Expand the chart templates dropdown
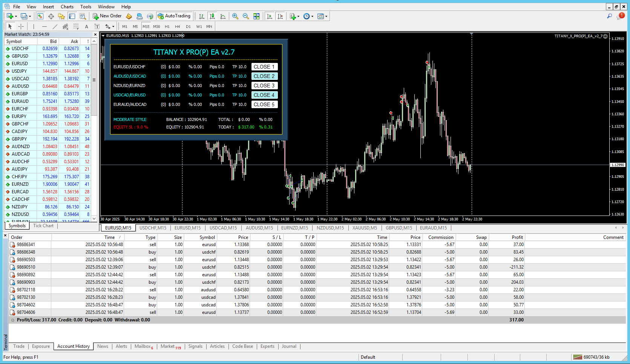Viewport: 630px width, 364px height. (326, 16)
